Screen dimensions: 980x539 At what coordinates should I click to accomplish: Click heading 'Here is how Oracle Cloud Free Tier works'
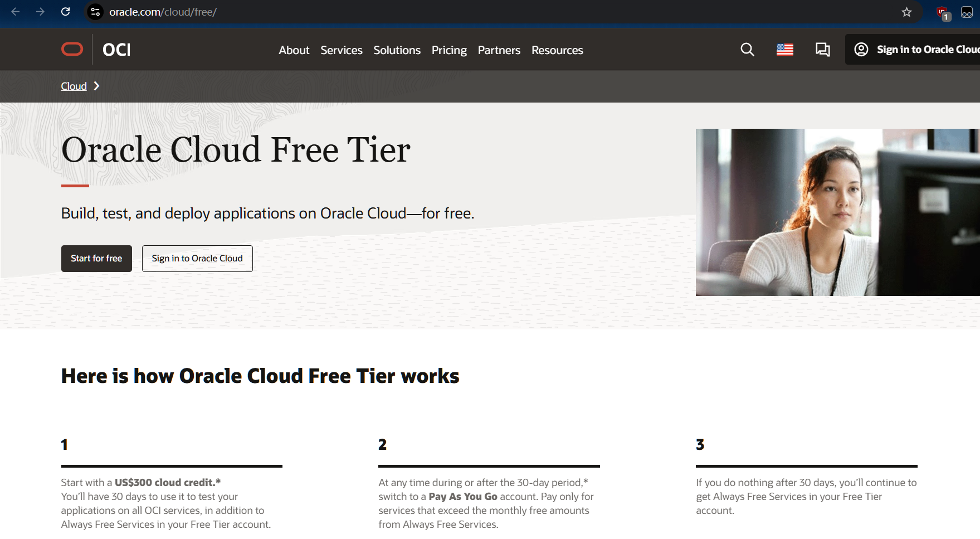pyautogui.click(x=260, y=376)
